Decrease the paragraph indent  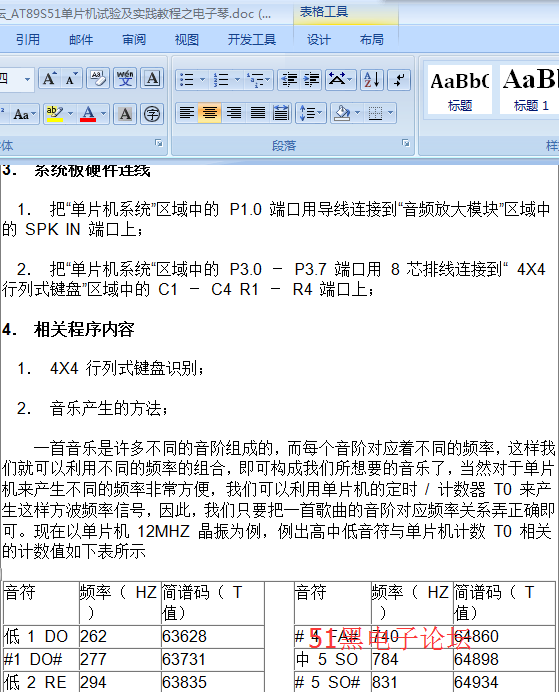click(289, 80)
